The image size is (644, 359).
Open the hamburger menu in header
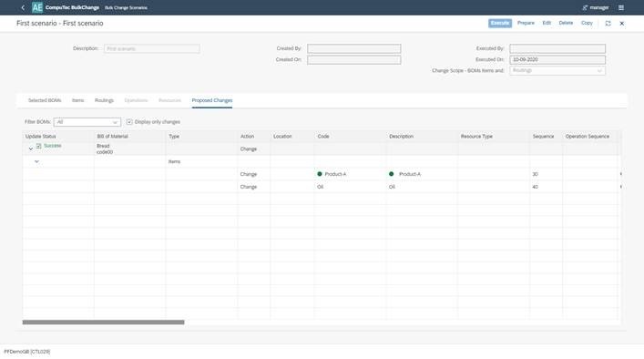[x=621, y=7]
